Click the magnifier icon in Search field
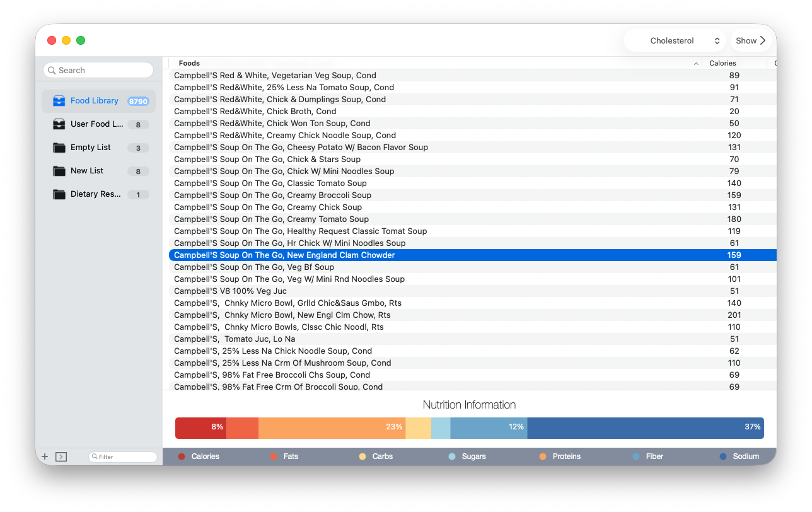Image resolution: width=812 pixels, height=512 pixels. 52,71
